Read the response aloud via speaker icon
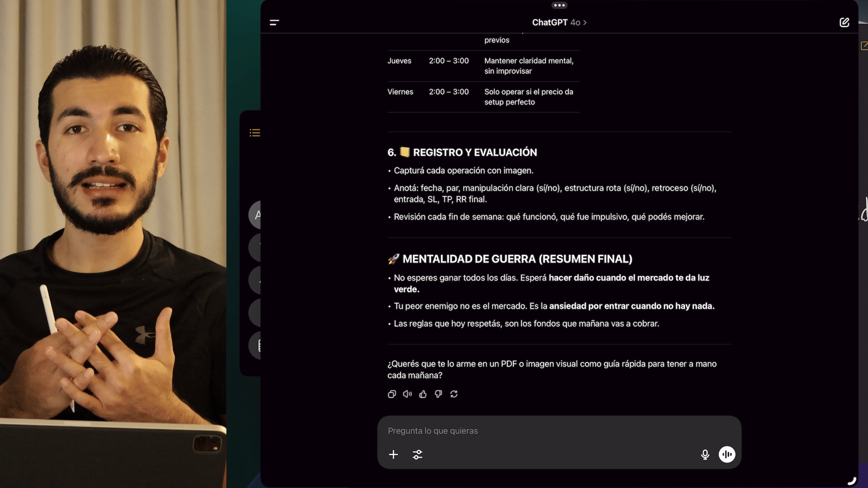This screenshot has height=488, width=868. coord(407,394)
